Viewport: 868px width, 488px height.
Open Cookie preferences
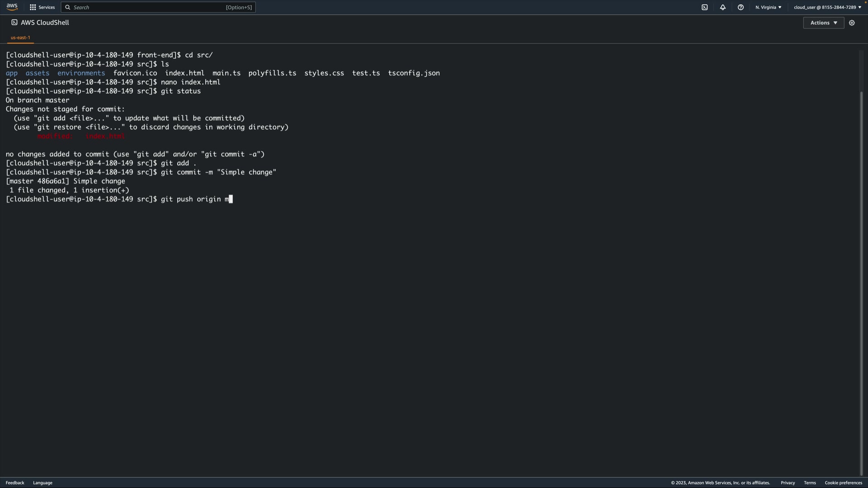[x=843, y=483]
